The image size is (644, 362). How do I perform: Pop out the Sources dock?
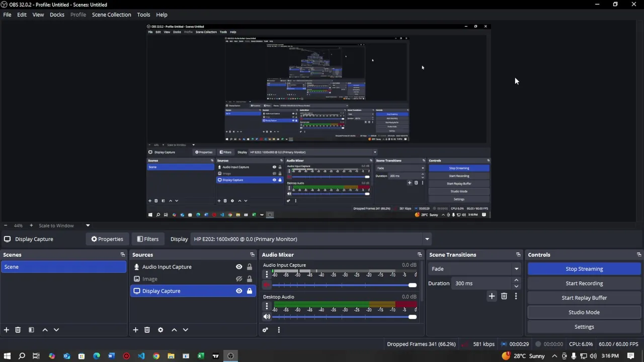[x=252, y=254]
